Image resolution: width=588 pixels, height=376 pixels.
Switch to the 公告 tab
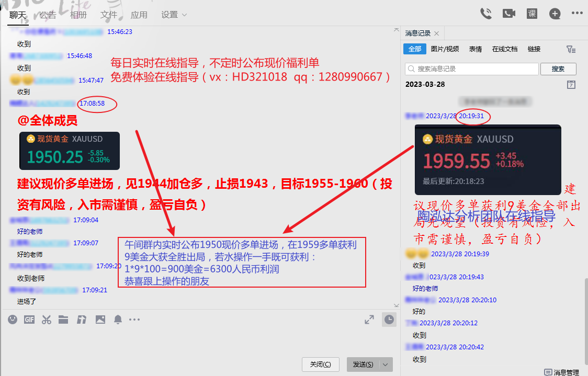coord(48,15)
